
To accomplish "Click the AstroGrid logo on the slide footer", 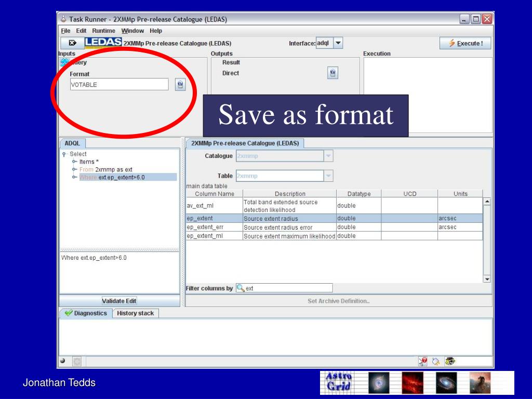I will (339, 382).
